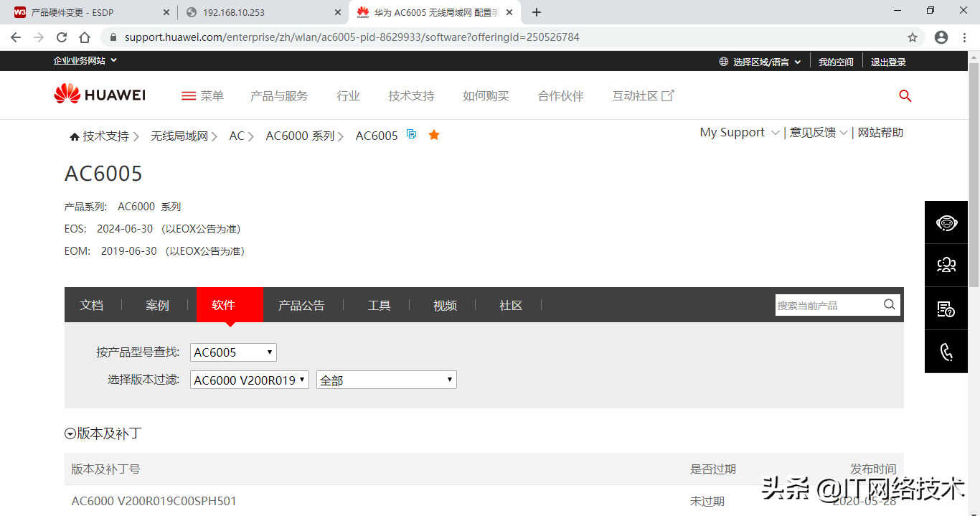Open the 全部 filter dropdown
Screen dimensions: 980x516
click(387, 380)
